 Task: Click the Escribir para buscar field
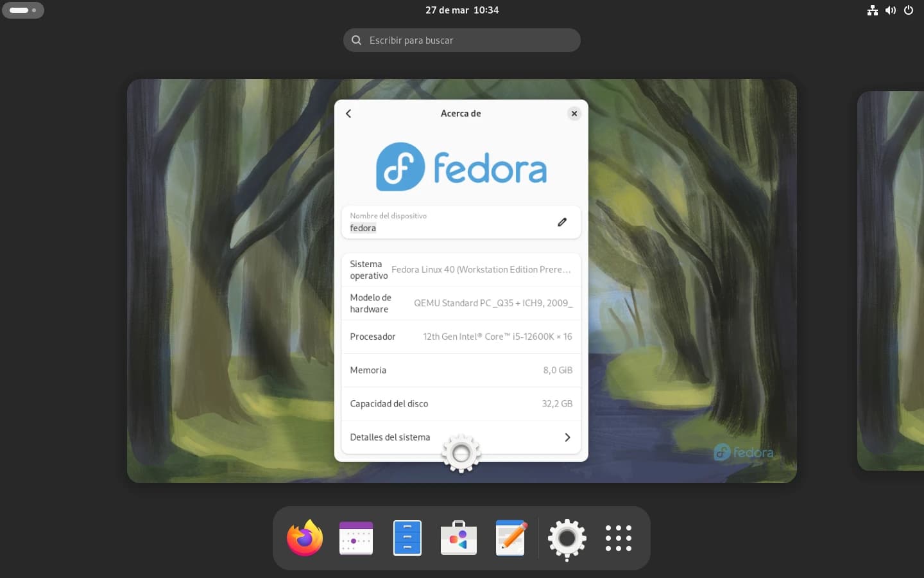462,40
